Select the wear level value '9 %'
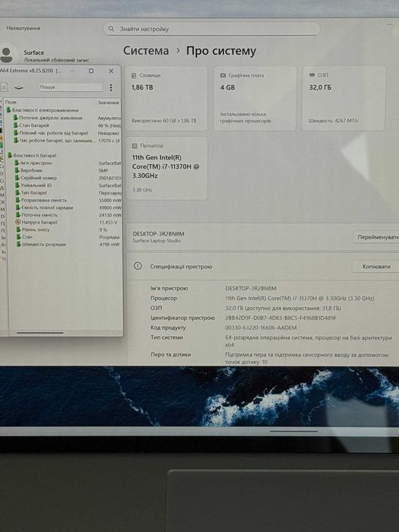 click(103, 230)
